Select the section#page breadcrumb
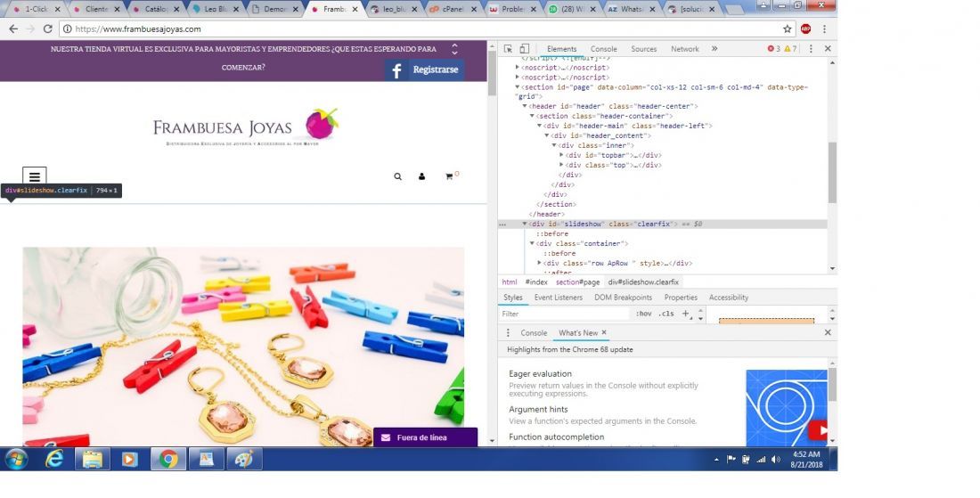The width and height of the screenshot is (980, 498). tap(577, 282)
